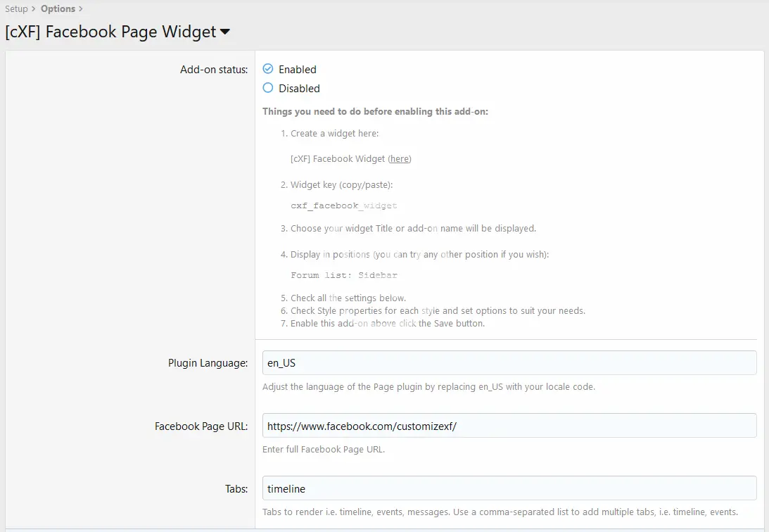Click into the Facebook Page URL field
The width and height of the screenshot is (769, 532).
[509, 426]
